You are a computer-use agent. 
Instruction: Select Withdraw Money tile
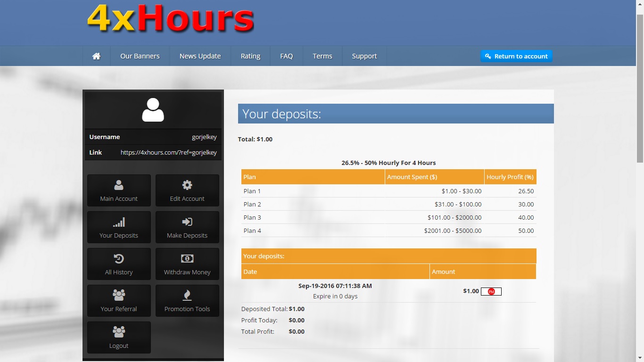[187, 264]
